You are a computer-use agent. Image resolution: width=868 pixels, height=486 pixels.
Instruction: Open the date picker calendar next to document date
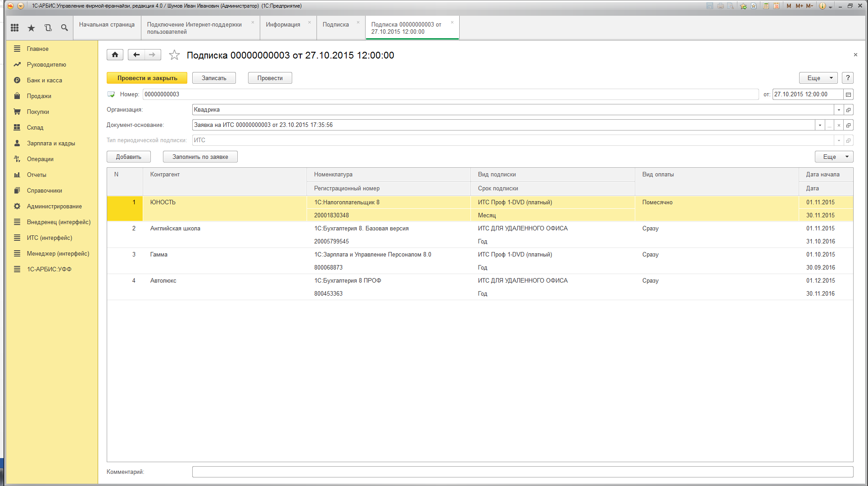click(x=848, y=94)
